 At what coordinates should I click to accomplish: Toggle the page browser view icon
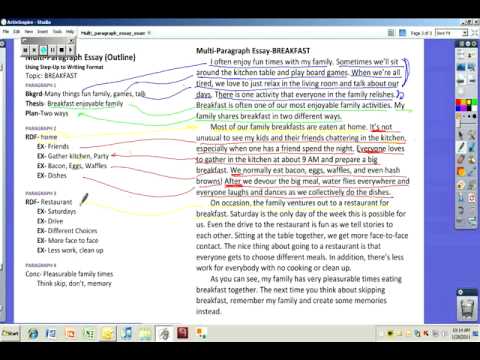[x=402, y=33]
